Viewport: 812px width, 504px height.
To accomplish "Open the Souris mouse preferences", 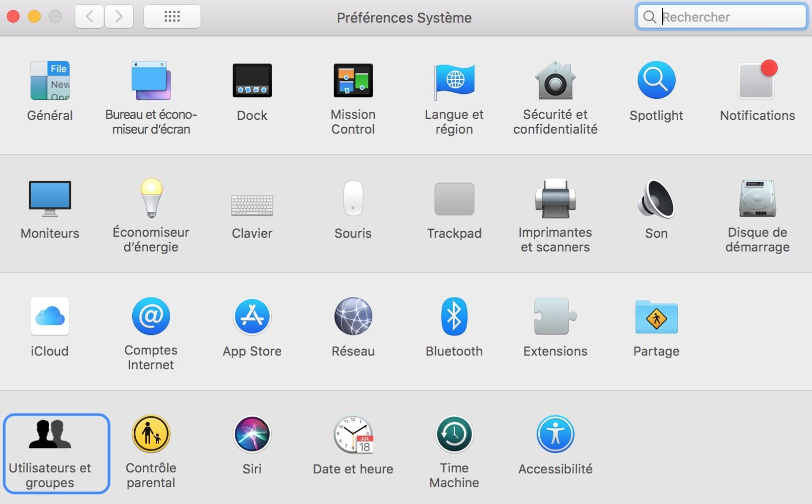I will (x=353, y=209).
